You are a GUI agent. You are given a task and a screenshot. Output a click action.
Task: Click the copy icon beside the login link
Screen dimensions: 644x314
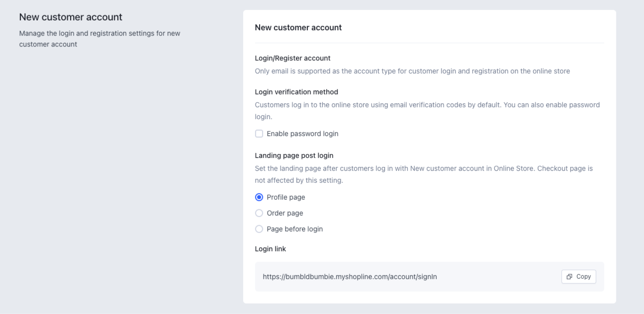coord(569,277)
